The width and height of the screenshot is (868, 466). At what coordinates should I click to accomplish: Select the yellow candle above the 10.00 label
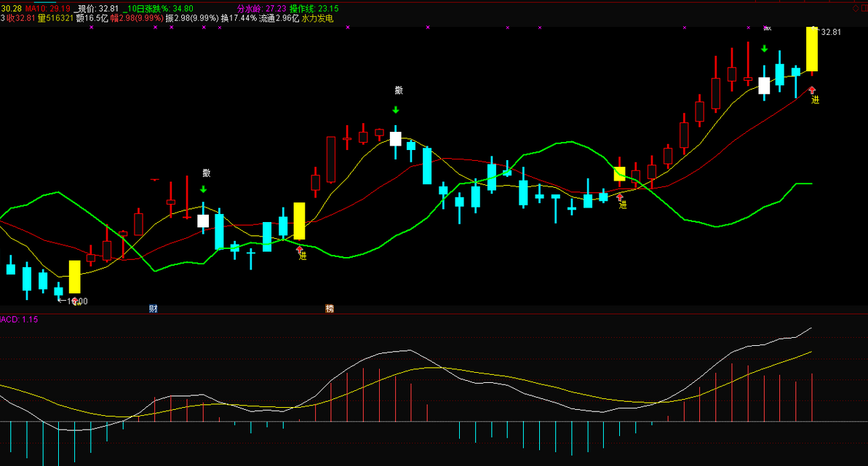[74, 277]
